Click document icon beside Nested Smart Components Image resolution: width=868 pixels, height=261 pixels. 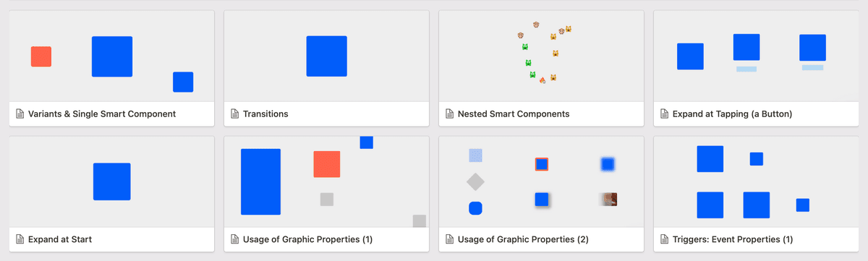pos(449,114)
